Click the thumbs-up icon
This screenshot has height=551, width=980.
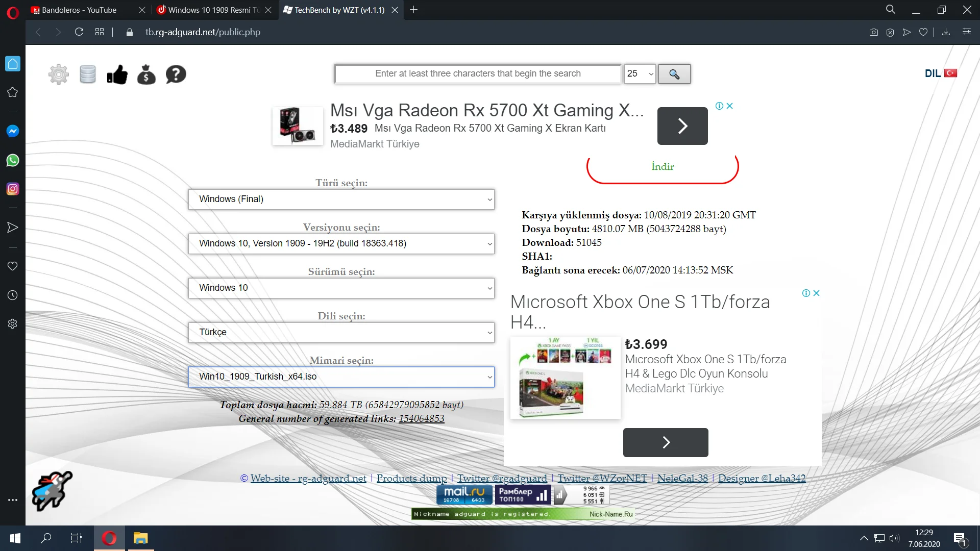coord(117,74)
